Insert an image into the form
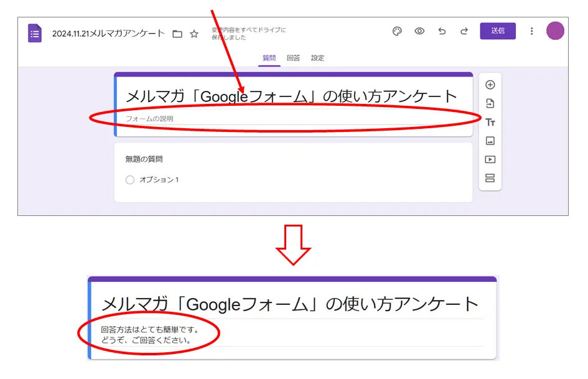 tap(490, 141)
